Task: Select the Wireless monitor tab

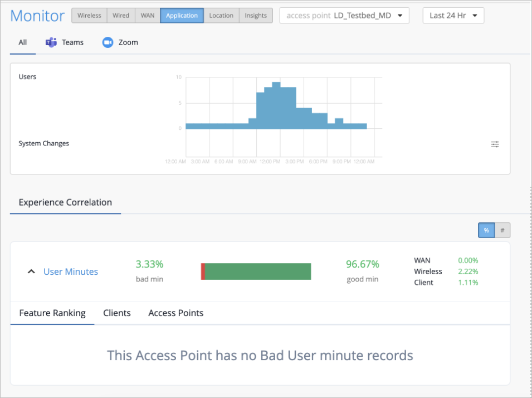Action: click(89, 16)
